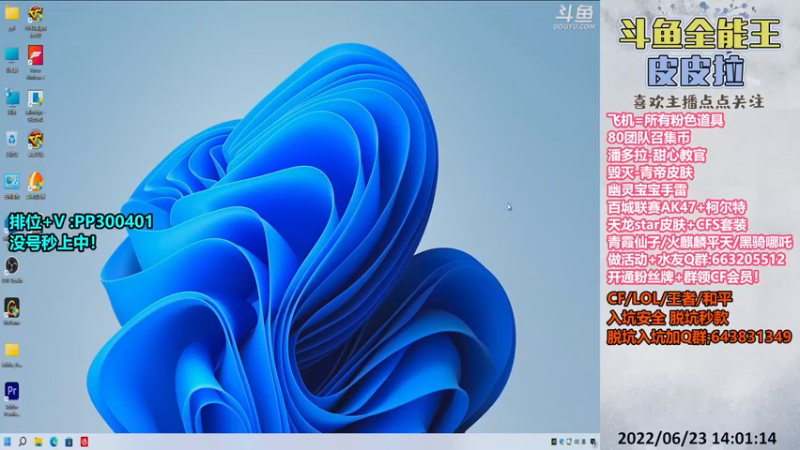Launch Adobe Premiere Pro desktop shortcut

coord(12,391)
